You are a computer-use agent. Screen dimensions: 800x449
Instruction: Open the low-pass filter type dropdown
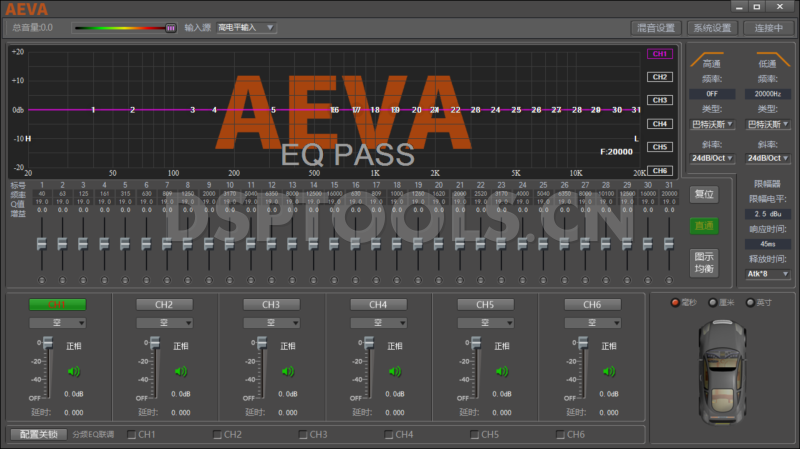768,124
